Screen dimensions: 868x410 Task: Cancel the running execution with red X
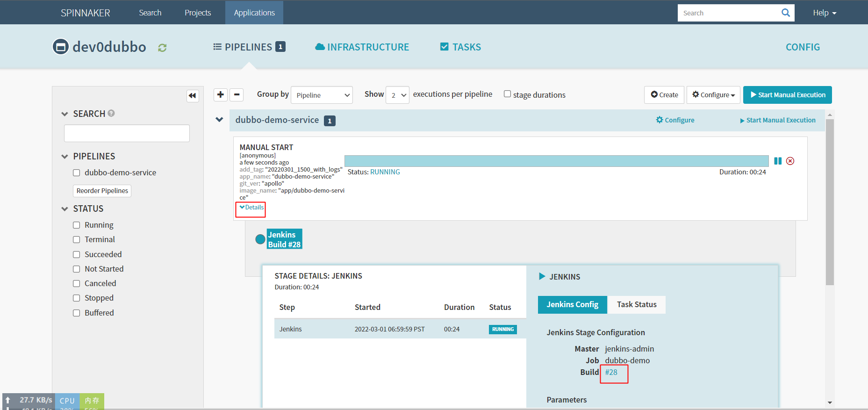pyautogui.click(x=790, y=161)
